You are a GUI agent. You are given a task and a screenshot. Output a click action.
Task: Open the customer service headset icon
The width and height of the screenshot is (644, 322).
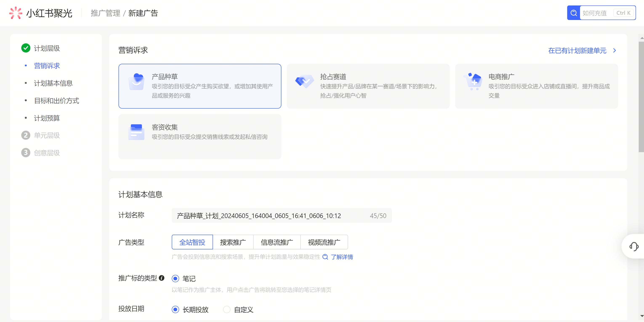point(634,246)
